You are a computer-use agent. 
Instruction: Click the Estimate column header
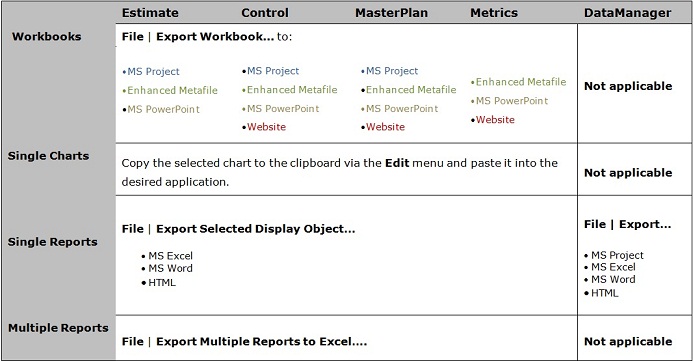click(x=150, y=13)
